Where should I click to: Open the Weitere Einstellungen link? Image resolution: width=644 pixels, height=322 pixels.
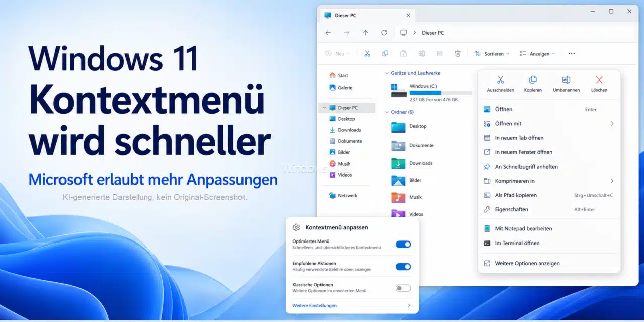click(x=314, y=305)
